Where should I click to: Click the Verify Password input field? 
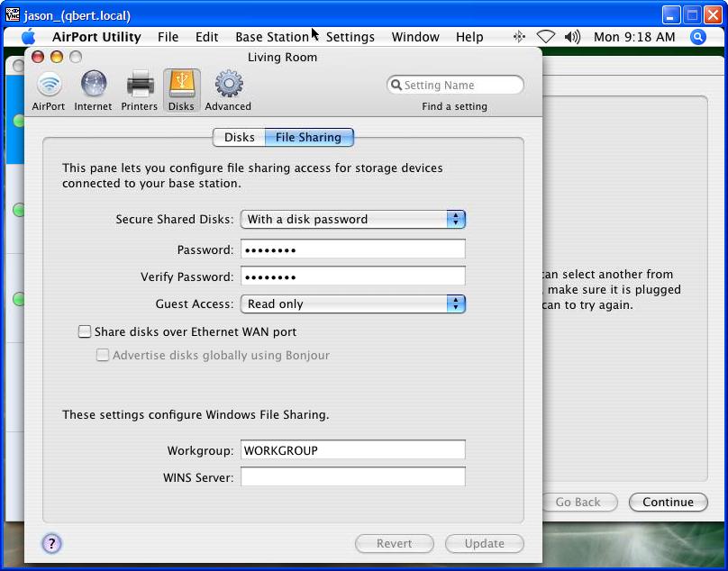(353, 276)
